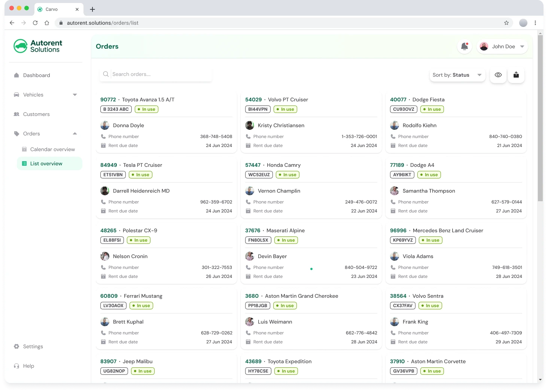Expand the Vehicles sidebar section
The image size is (548, 392).
pos(75,95)
